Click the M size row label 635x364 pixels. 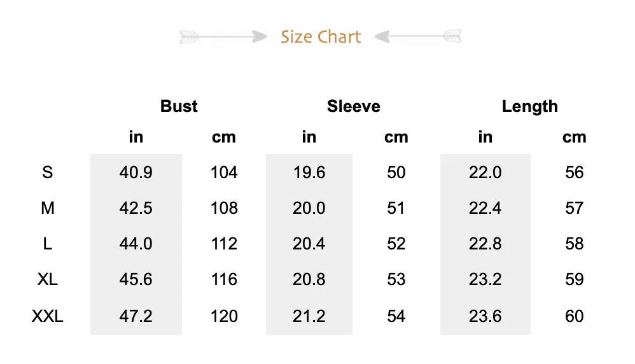tap(47, 208)
